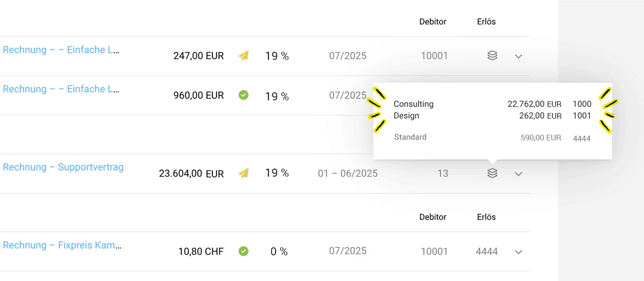Open the Rechnung – Fixpreis Kam… link
This screenshot has height=281, width=644.
pyautogui.click(x=62, y=245)
